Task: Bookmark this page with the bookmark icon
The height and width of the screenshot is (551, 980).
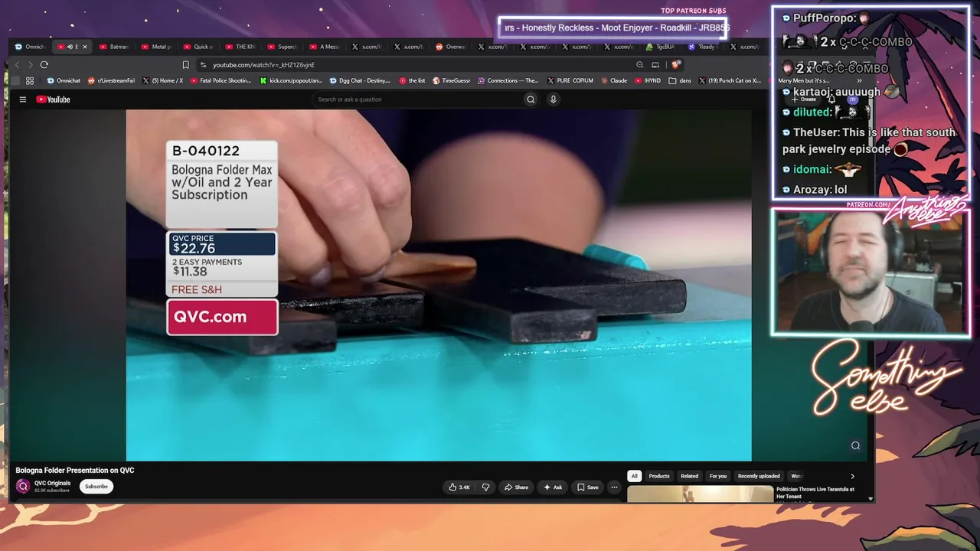Action: pyautogui.click(x=185, y=65)
